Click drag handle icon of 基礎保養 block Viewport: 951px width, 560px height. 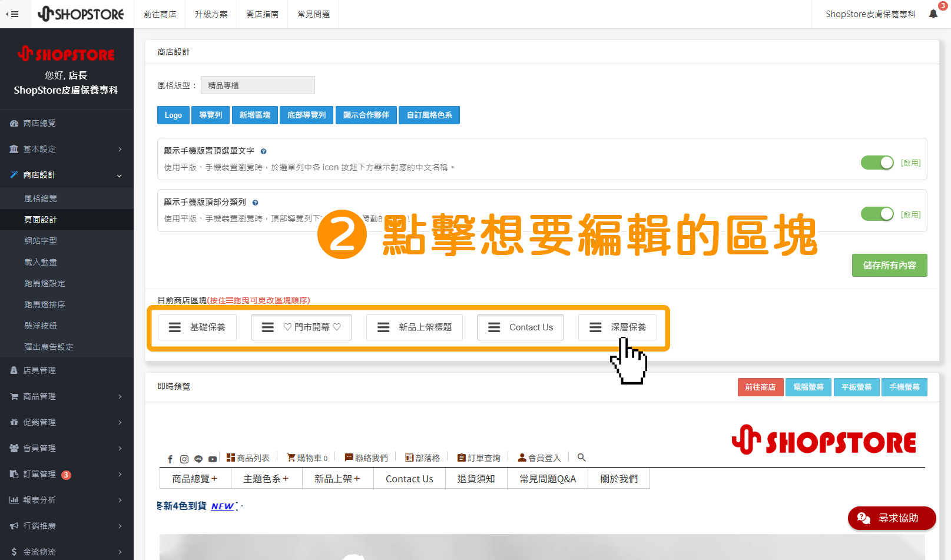point(175,327)
